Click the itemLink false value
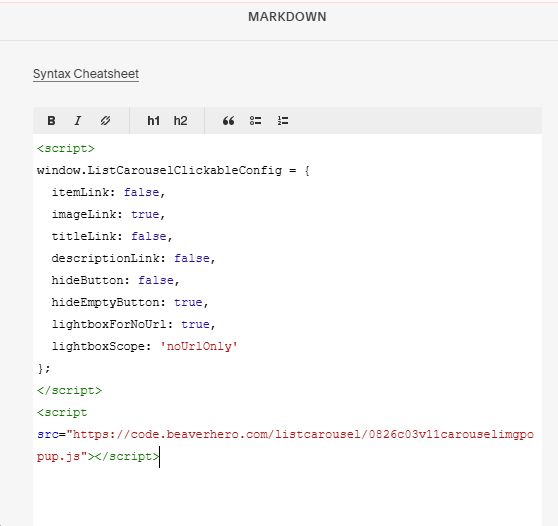 [141, 193]
